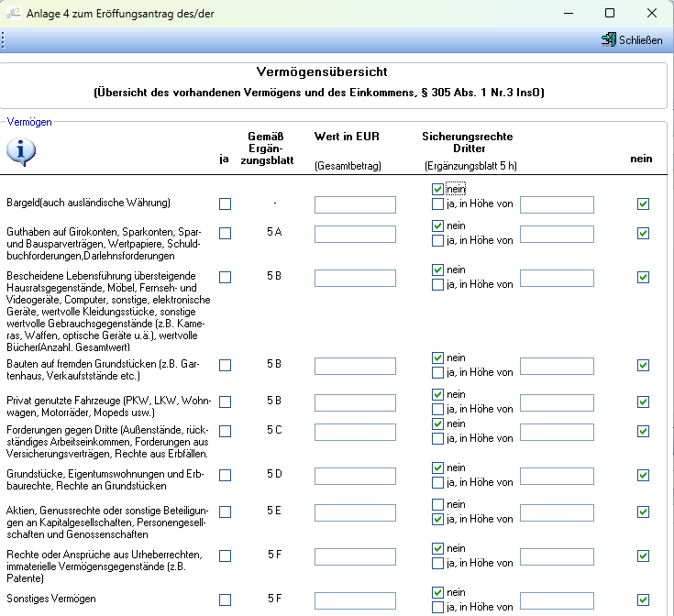Screen dimensions: 674x616
Task: Uncheck right-column 'nein' for Sonstiges Vermögen
Action: 643,599
